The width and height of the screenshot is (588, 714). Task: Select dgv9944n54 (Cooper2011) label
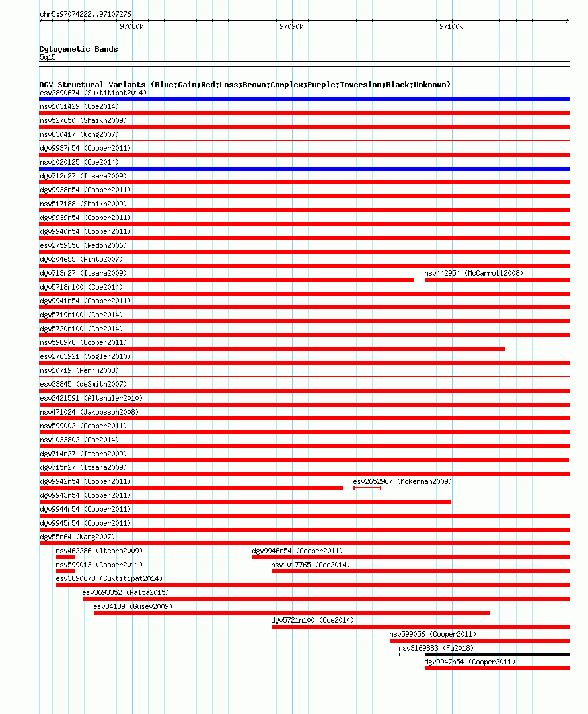85,510
